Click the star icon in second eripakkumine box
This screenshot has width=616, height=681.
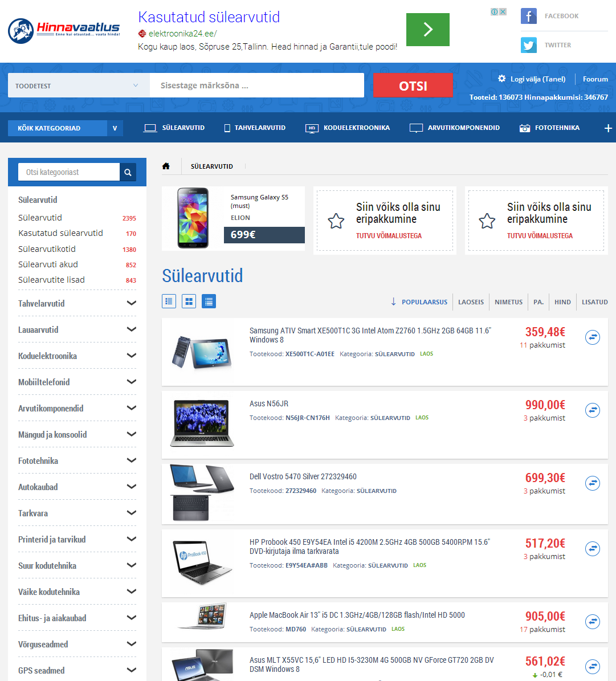(487, 221)
